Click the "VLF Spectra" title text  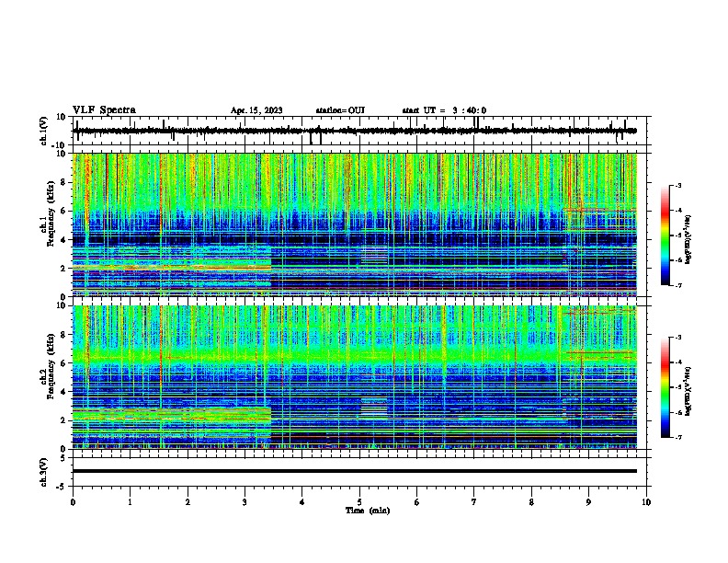click(104, 110)
